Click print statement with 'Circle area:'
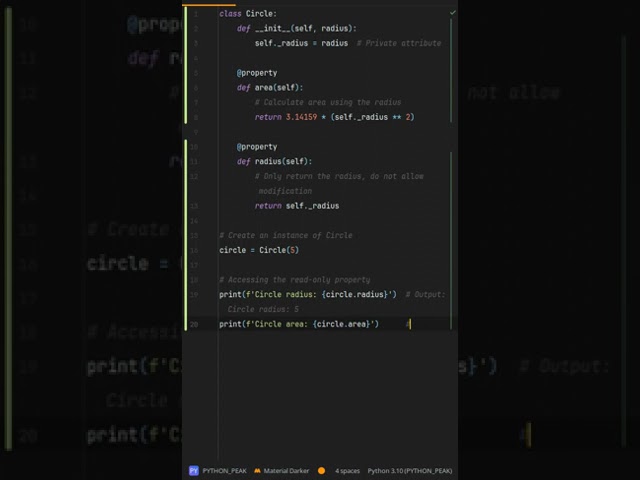This screenshot has width=640, height=480. click(x=299, y=324)
